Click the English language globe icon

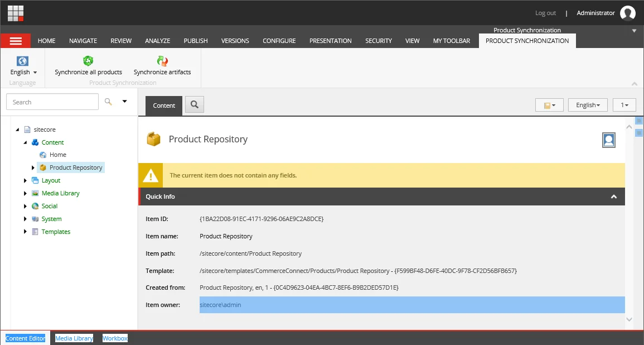coord(23,61)
